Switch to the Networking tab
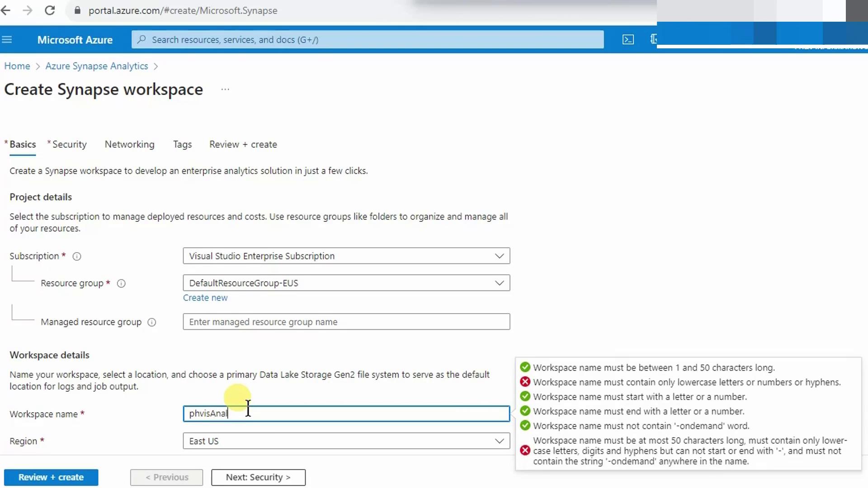This screenshot has height=488, width=868. pyautogui.click(x=129, y=145)
